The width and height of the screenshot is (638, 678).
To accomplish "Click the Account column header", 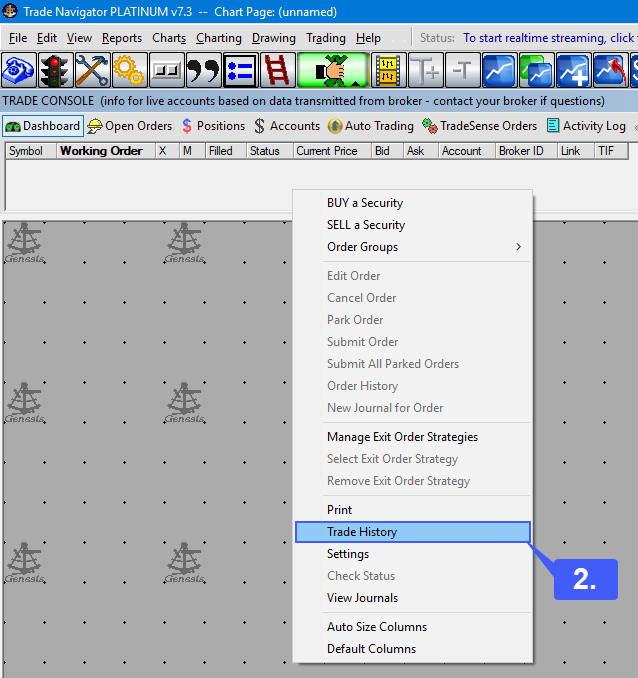I will [x=467, y=151].
